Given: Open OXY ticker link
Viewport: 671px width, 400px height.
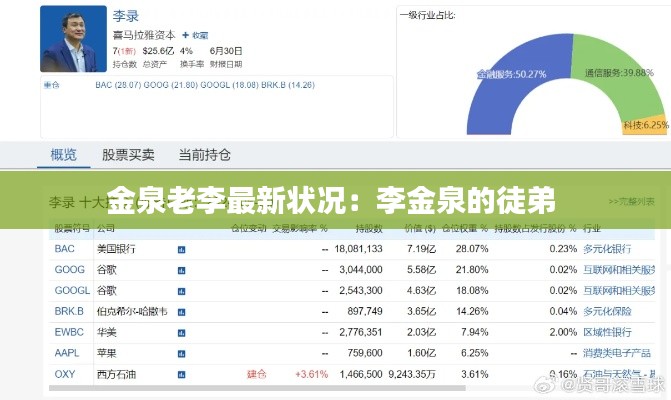Looking at the screenshot, I should click(x=65, y=374).
